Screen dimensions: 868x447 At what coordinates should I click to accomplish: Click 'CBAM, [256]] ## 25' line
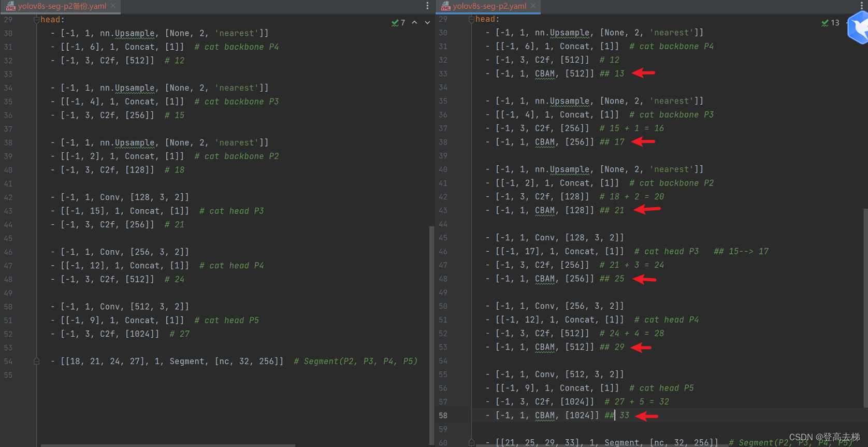click(555, 279)
